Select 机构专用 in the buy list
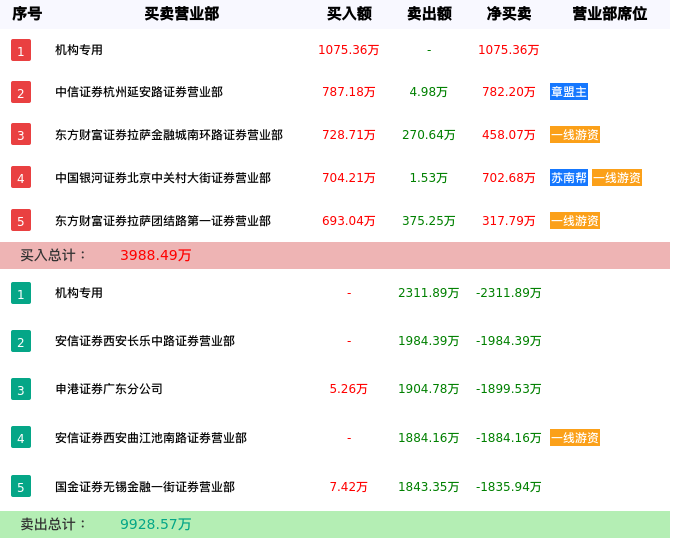676x540 pixels. [x=79, y=50]
